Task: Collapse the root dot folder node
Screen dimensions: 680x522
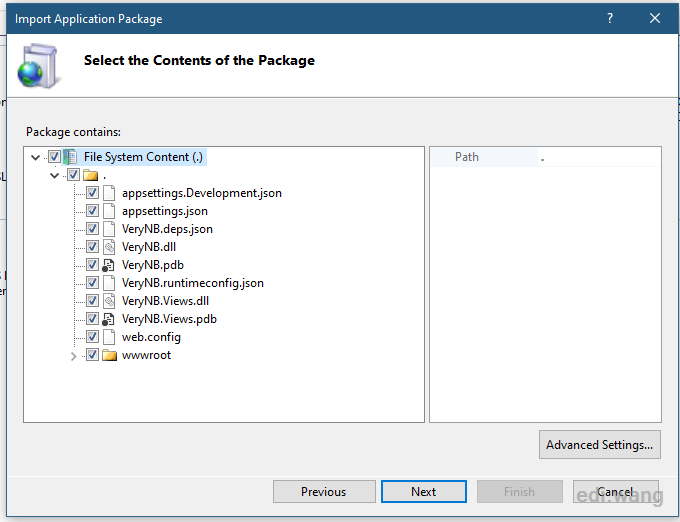Action: click(54, 176)
